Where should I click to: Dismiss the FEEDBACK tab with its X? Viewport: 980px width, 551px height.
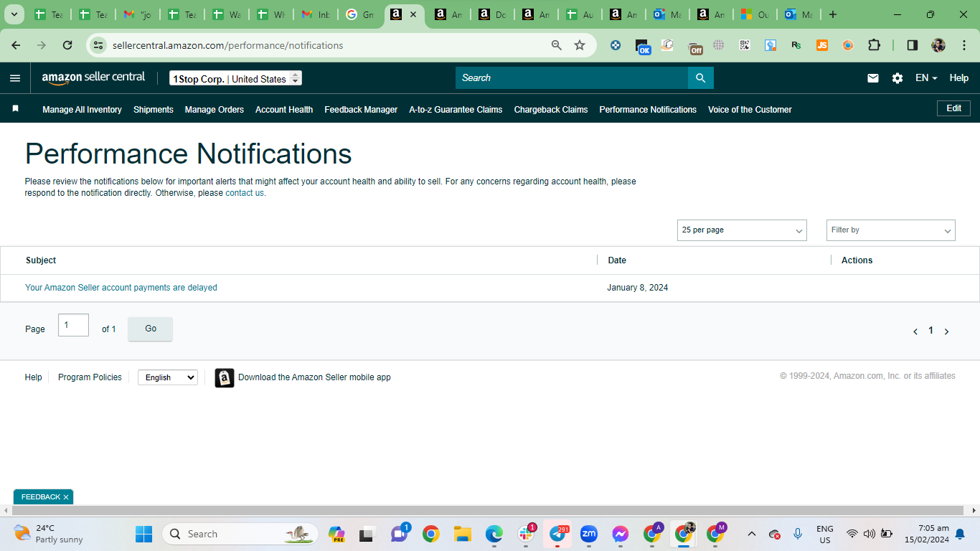click(x=66, y=497)
